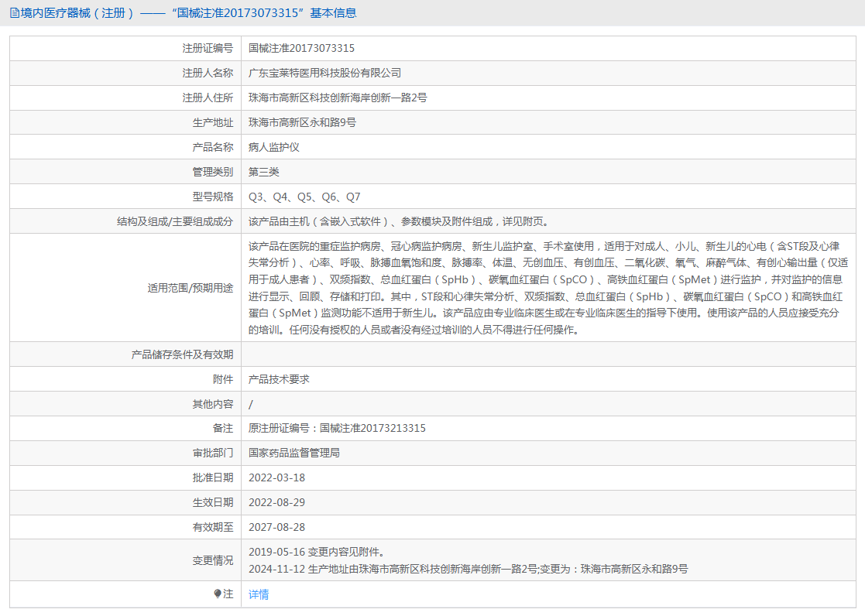Select company name 广东宝莱特医用科技股份有限公司
This screenshot has height=616, width=865.
click(x=325, y=74)
